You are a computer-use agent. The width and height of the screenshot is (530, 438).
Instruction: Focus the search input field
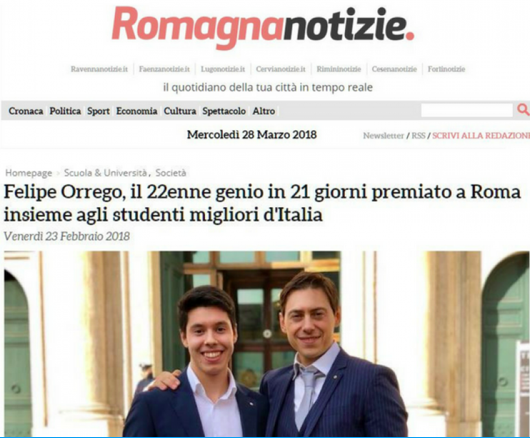(x=467, y=110)
